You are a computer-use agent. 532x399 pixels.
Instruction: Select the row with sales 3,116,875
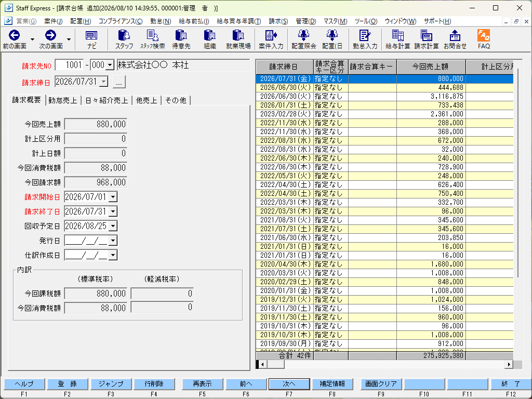384,96
